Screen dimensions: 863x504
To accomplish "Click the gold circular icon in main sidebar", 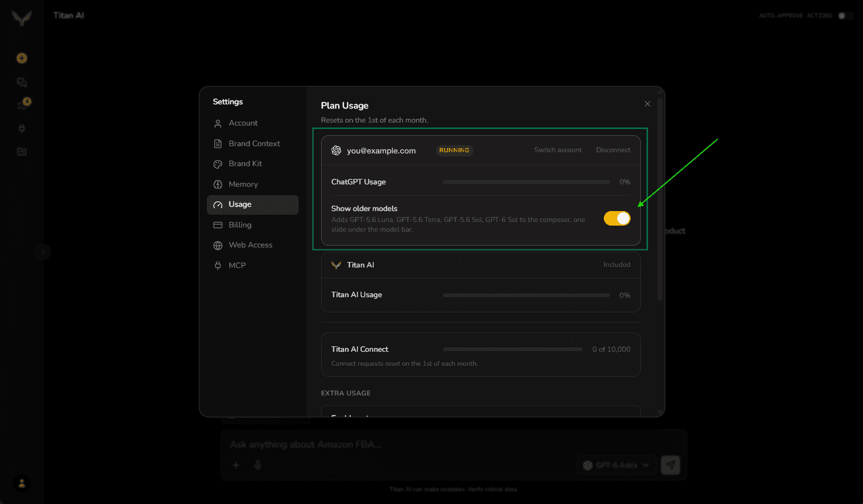I will 22,58.
